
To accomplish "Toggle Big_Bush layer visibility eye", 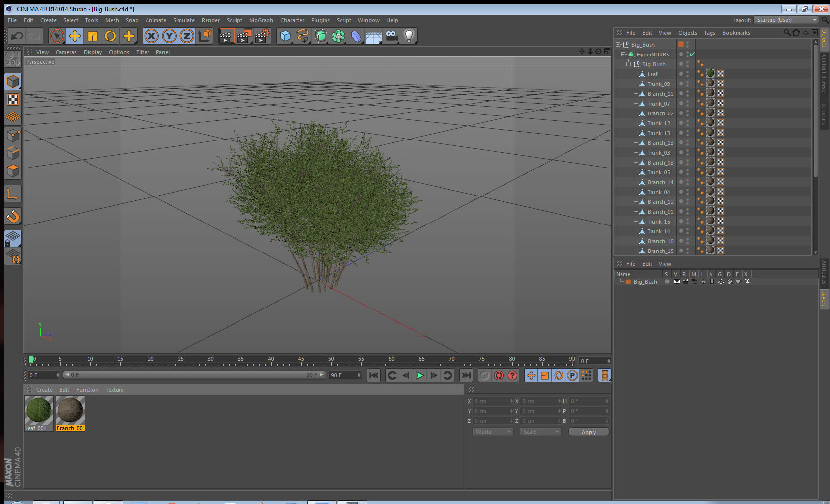I will point(677,281).
